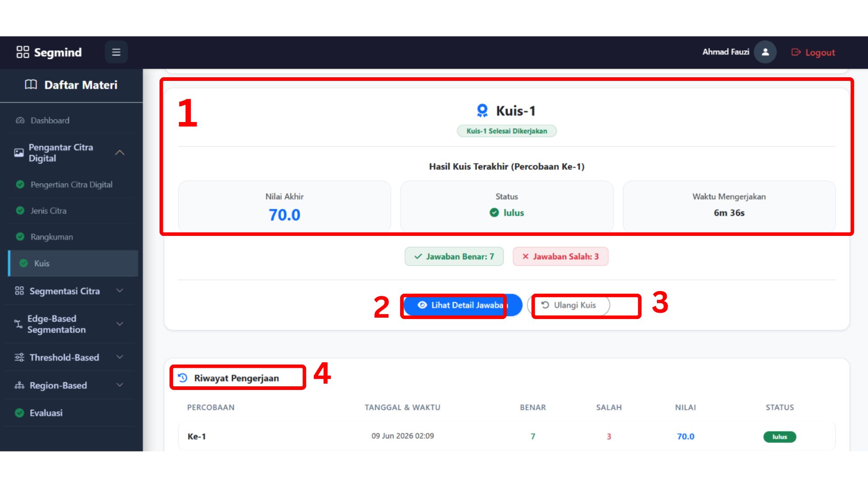Click the Ulangi Kuis button

pos(569,305)
